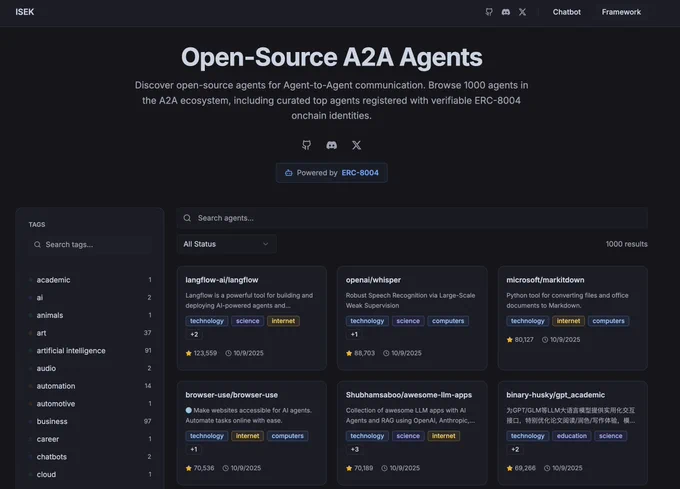The image size is (680, 489).
Task: Open browser-use/browser-use agent title
Action: tap(232, 395)
